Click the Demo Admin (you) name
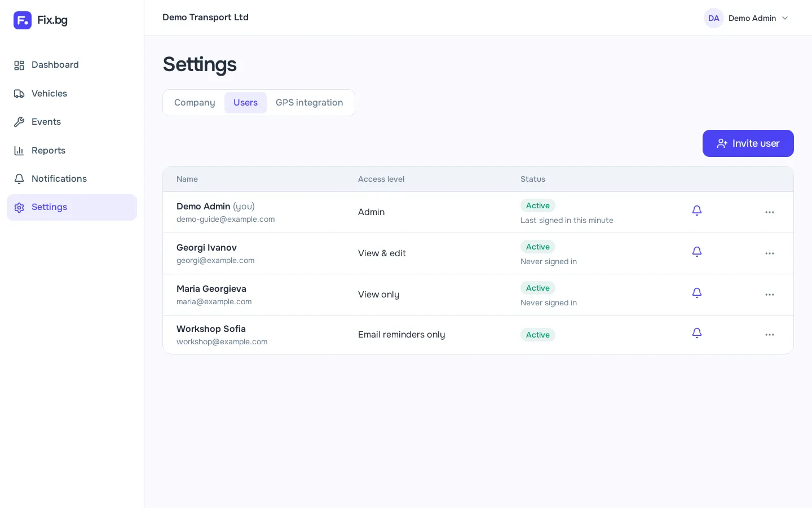Screen dimensions: 812x508 (x=215, y=207)
